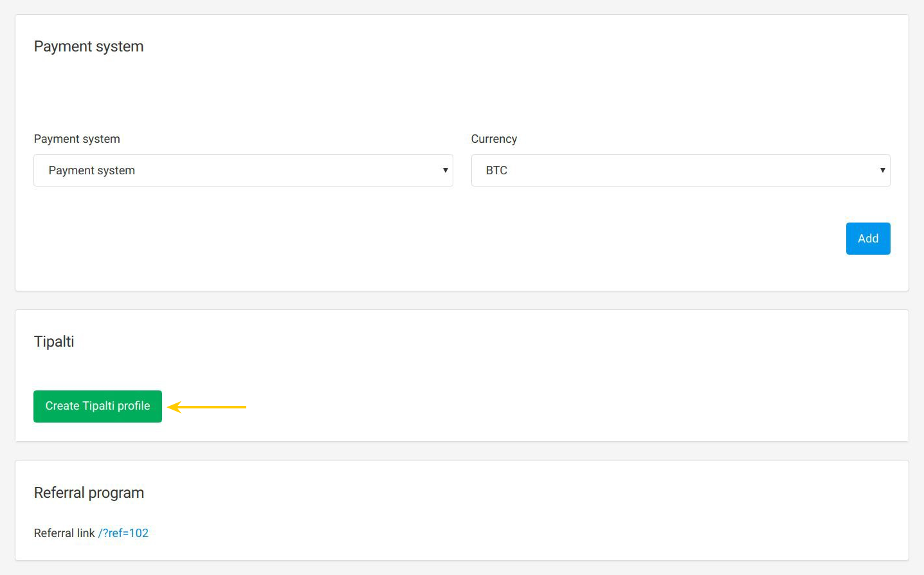Viewport: 924px width, 575px height.
Task: Click the Referral program heading
Action: coord(89,492)
